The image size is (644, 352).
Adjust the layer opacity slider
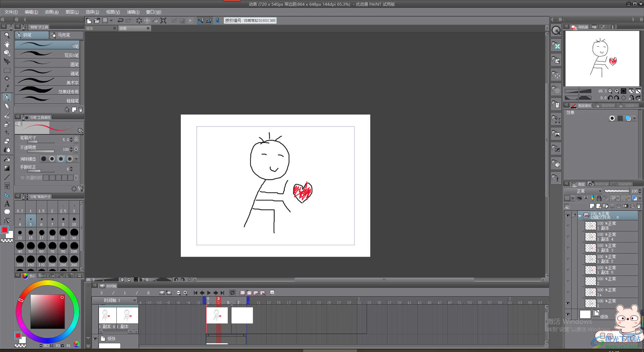click(x=617, y=191)
